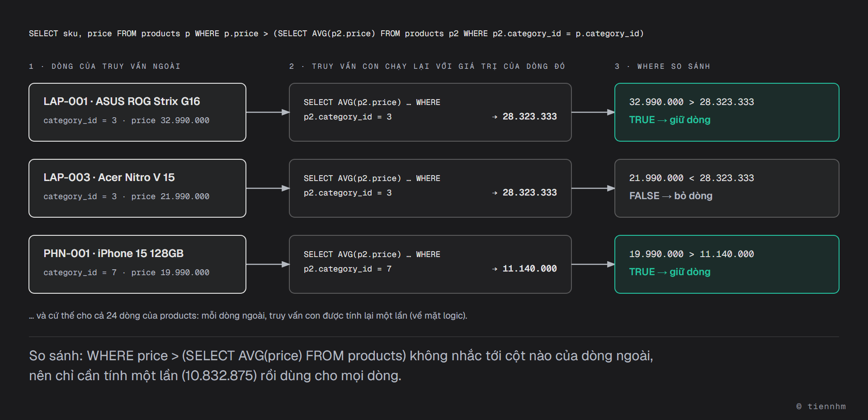The height and width of the screenshot is (420, 868).
Task: Click the 'FALSE → bỏ dòng' result
Action: click(671, 196)
